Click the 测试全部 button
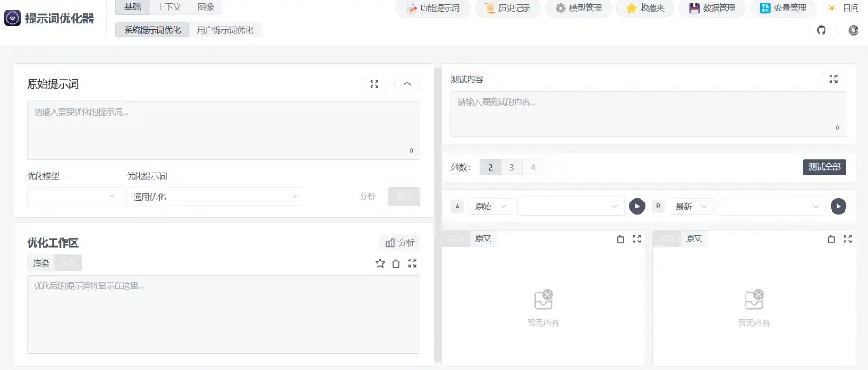This screenshot has width=868, height=370. coord(824,168)
